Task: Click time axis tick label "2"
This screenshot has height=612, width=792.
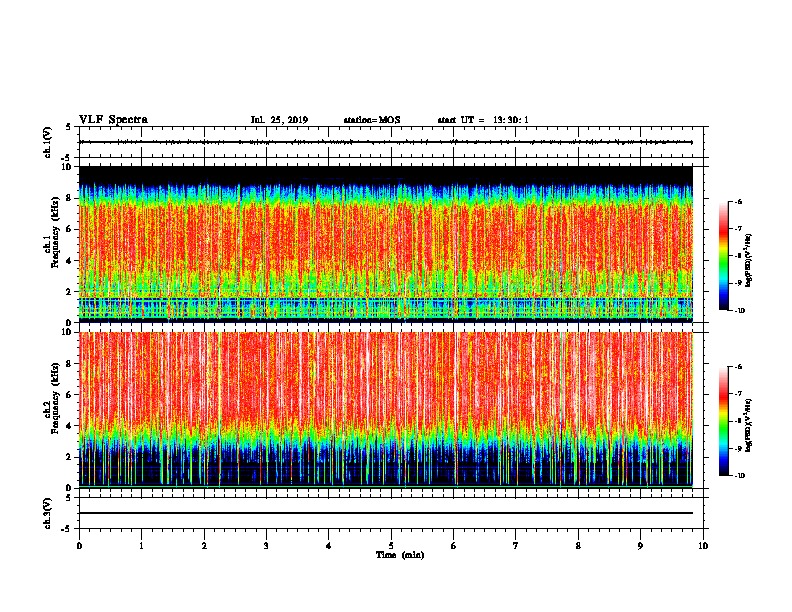Action: tap(204, 545)
